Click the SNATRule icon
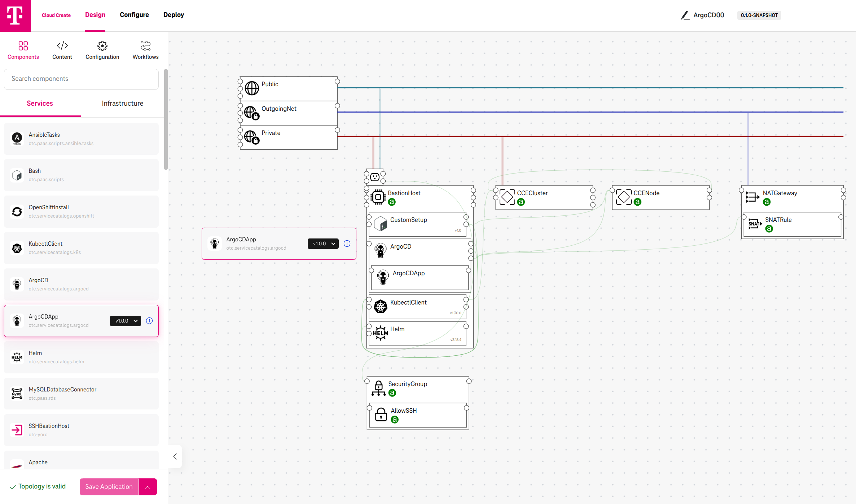 click(755, 224)
